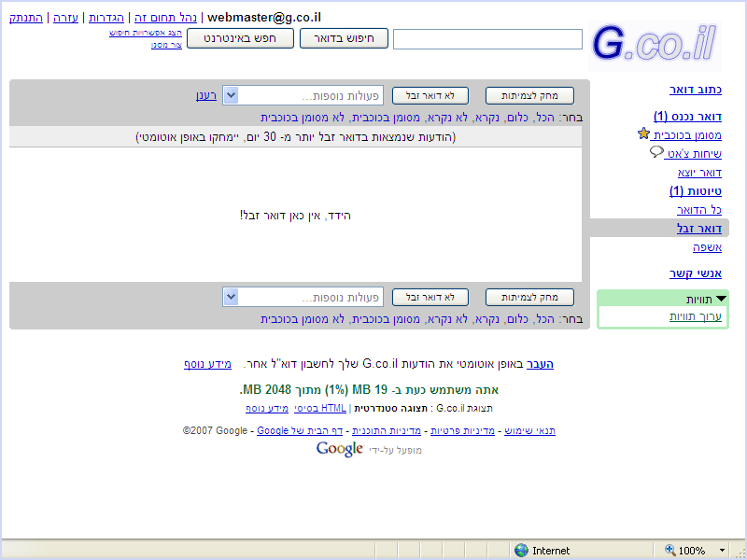Click the bottom מחק לצמיתות button
Viewport: 747px width, 560px height.
click(x=529, y=297)
